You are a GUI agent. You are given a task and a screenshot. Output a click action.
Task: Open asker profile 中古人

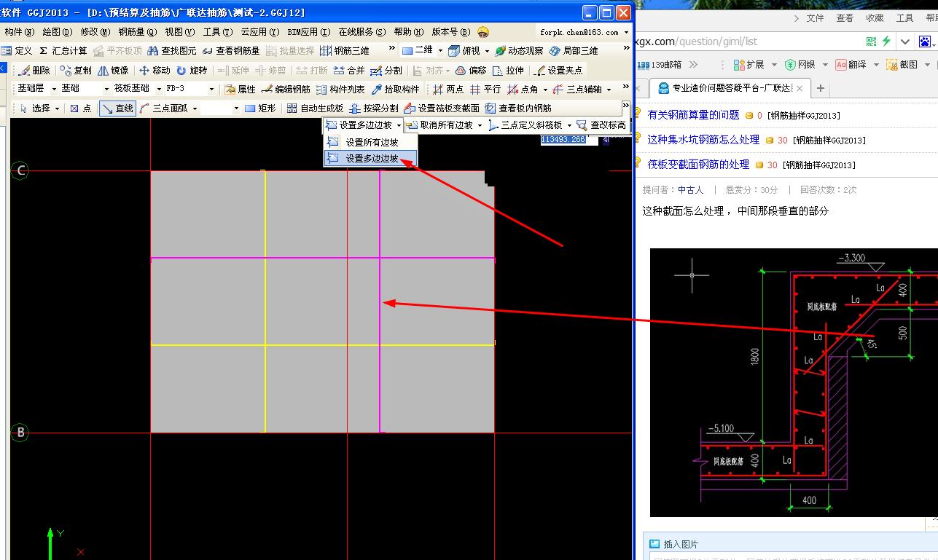pyautogui.click(x=690, y=189)
